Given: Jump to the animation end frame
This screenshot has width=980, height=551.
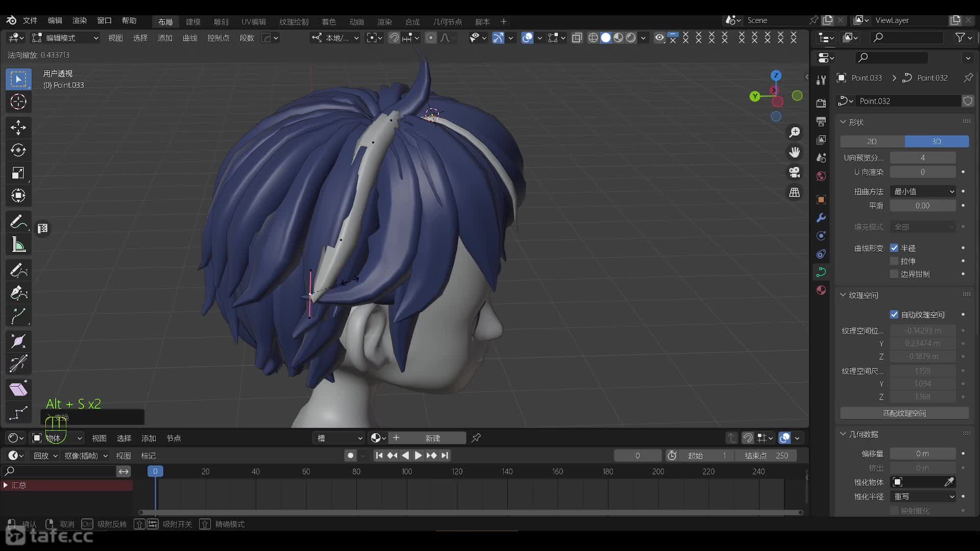Looking at the screenshot, I should tap(445, 456).
